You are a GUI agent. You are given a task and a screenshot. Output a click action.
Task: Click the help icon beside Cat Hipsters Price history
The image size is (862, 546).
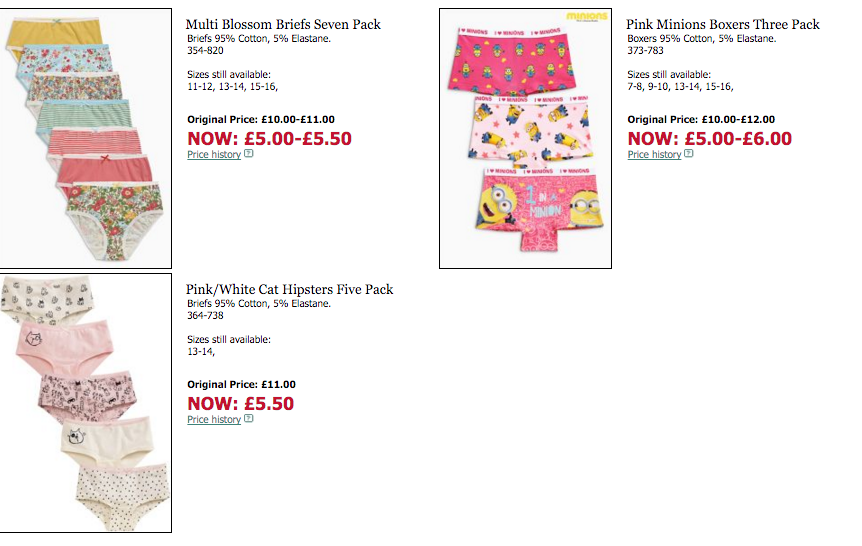coord(248,420)
